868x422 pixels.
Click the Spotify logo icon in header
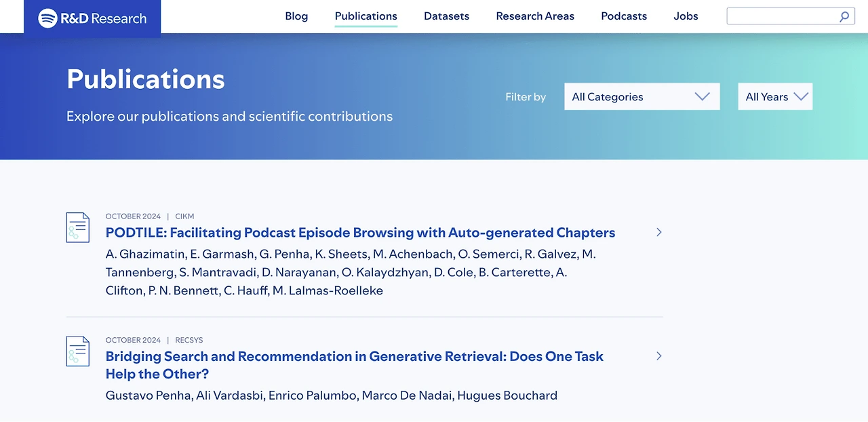coord(47,18)
